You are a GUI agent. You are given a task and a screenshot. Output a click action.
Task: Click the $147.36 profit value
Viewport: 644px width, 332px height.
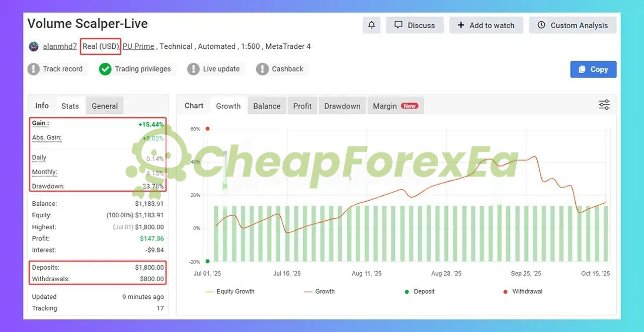tap(152, 238)
